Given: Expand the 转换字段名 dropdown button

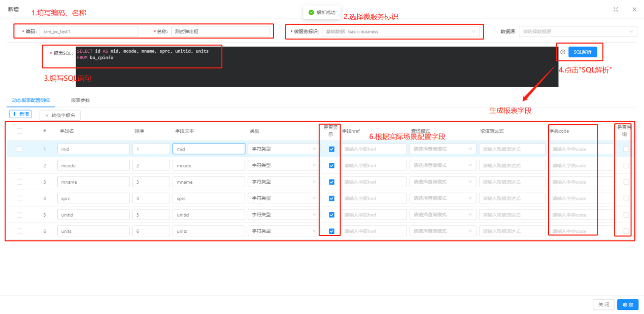Looking at the screenshot, I should [60, 115].
